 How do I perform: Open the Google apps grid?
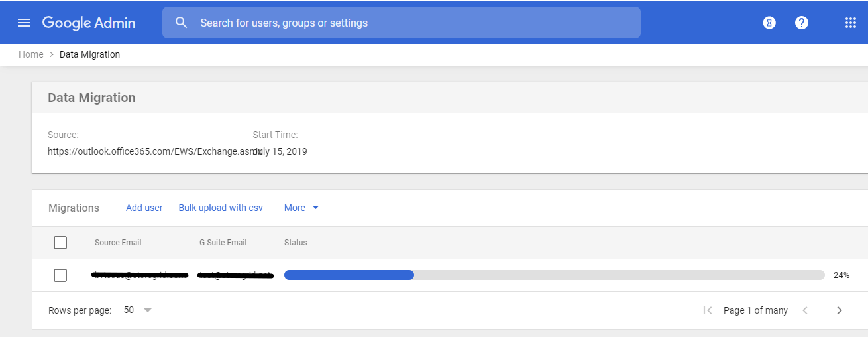tap(851, 23)
